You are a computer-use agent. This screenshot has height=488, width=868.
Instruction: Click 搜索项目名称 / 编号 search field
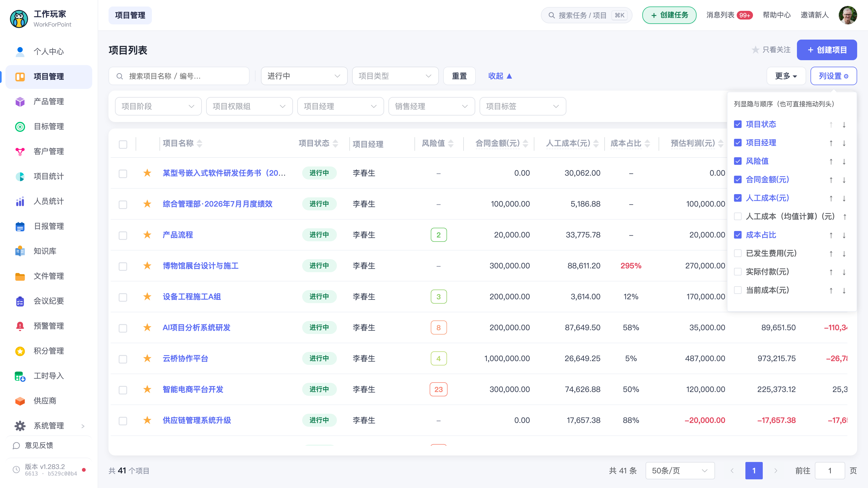click(x=179, y=76)
